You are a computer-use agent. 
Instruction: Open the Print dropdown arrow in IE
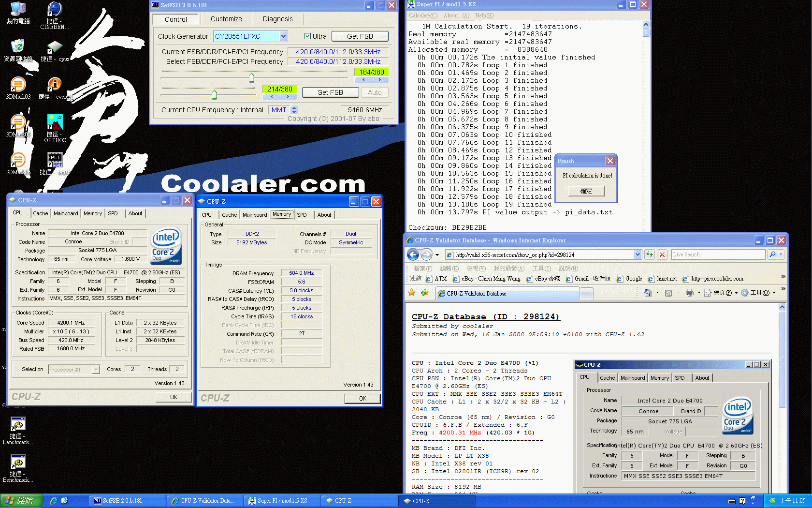[x=699, y=293]
